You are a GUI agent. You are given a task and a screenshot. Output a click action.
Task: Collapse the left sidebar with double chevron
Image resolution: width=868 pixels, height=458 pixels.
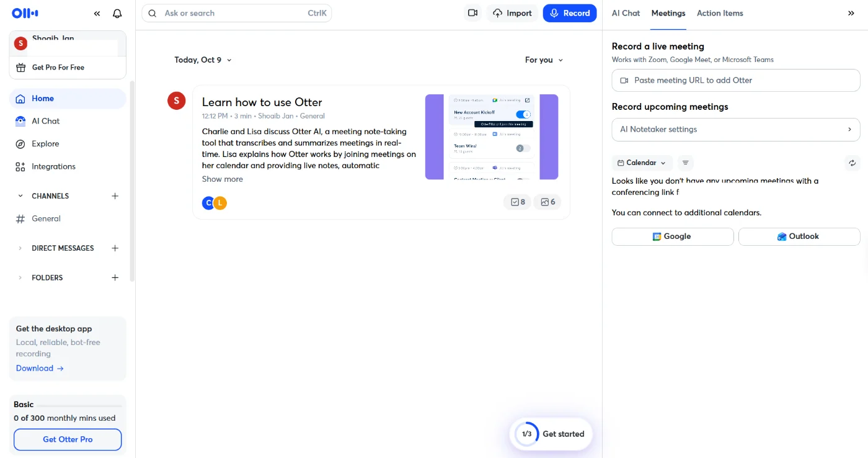97,13
